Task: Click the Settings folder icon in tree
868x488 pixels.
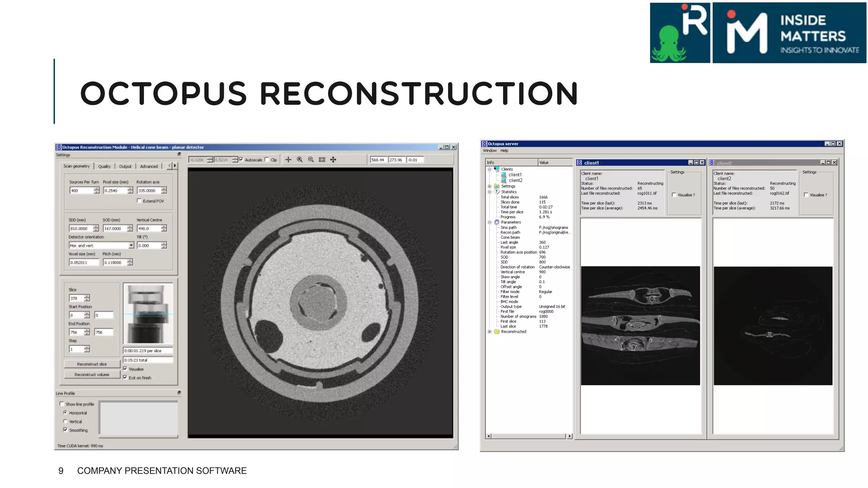Action: pyautogui.click(x=497, y=186)
